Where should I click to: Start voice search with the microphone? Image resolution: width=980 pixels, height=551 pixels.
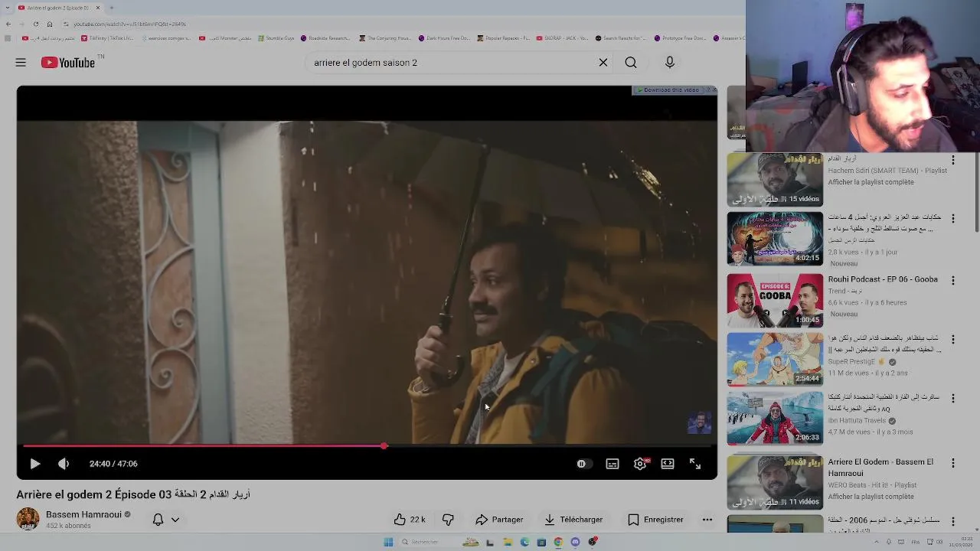point(670,63)
